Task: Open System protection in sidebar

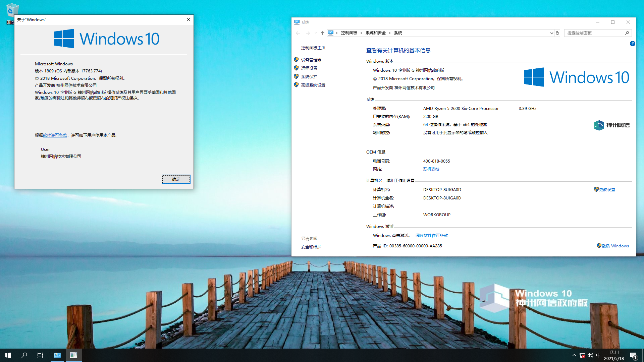Action: coord(309,76)
